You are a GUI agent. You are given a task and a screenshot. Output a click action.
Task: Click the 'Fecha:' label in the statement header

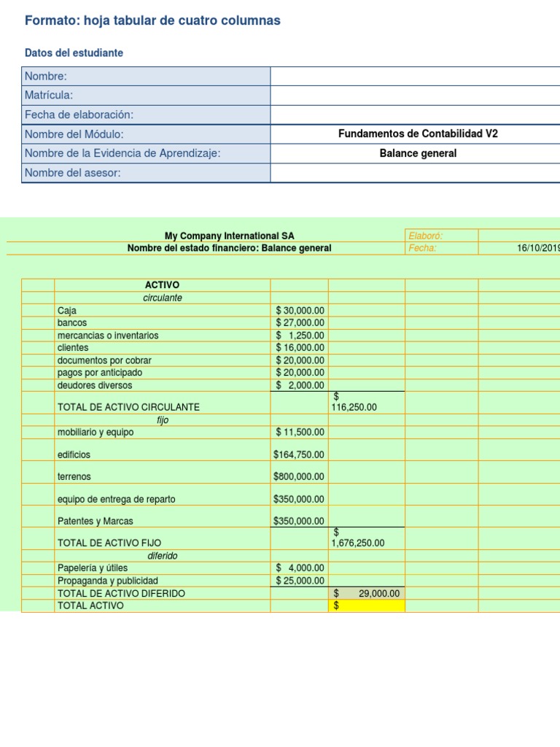point(441,248)
